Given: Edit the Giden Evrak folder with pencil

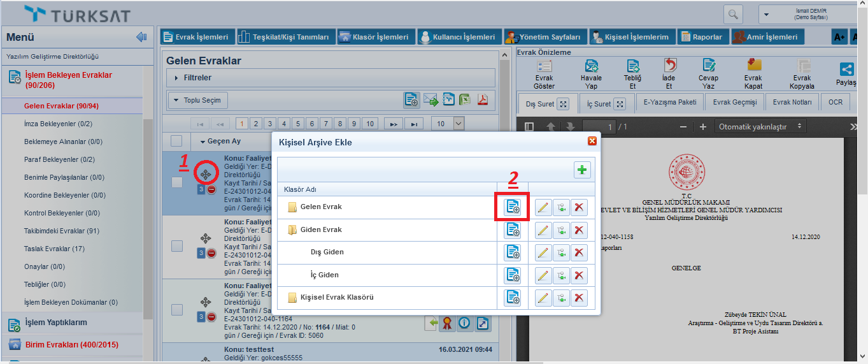Looking at the screenshot, I should 543,230.
